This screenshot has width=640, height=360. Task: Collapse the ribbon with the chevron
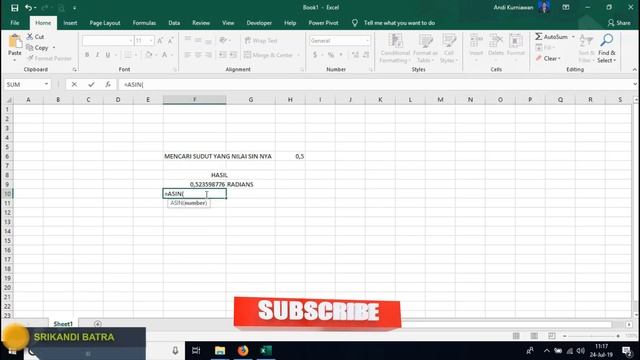tap(634, 70)
